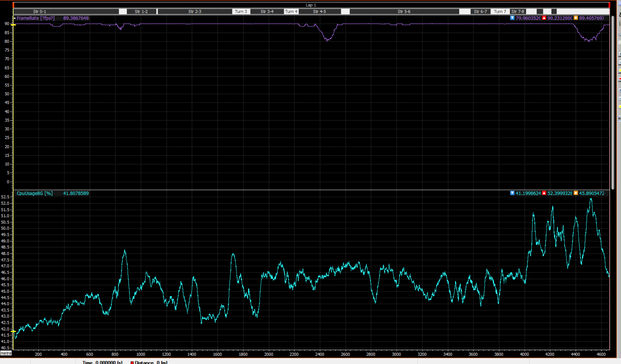
Task: Select the CpuUsageBG [%] channel label
Action: tap(35, 193)
